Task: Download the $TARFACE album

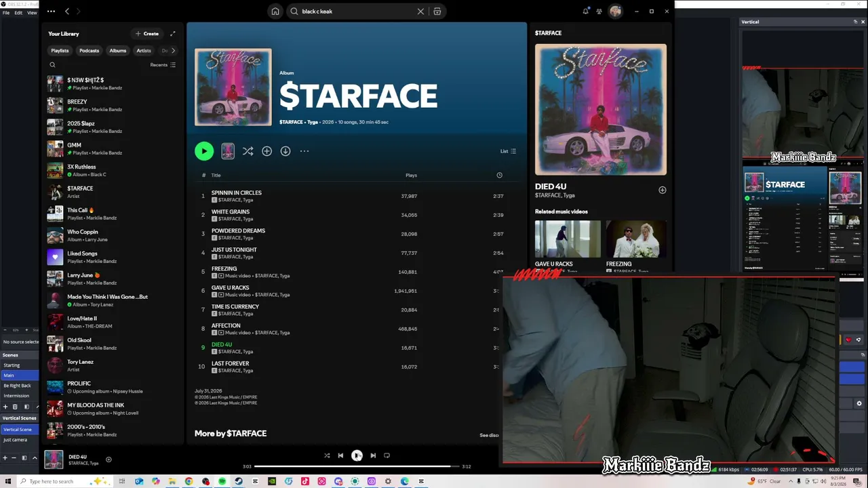Action: tap(285, 151)
